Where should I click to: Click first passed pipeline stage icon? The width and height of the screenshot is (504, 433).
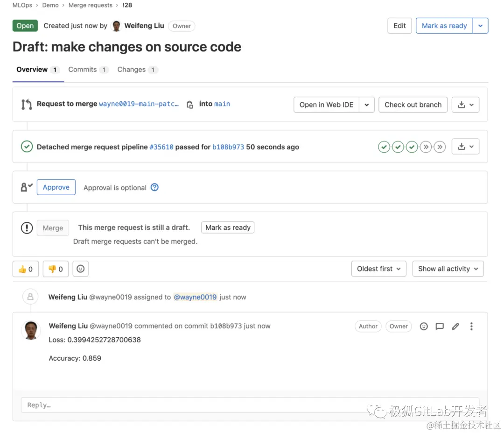384,147
